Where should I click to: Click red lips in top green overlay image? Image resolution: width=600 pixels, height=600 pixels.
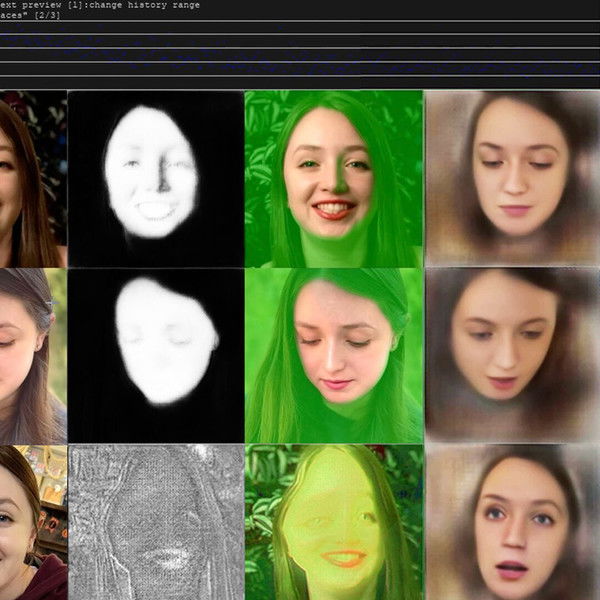[332, 210]
